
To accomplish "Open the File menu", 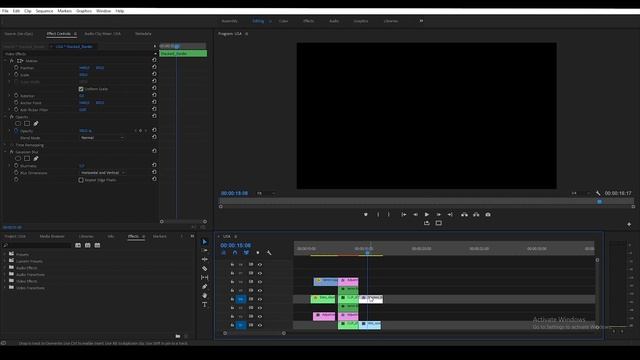I will 5,11.
